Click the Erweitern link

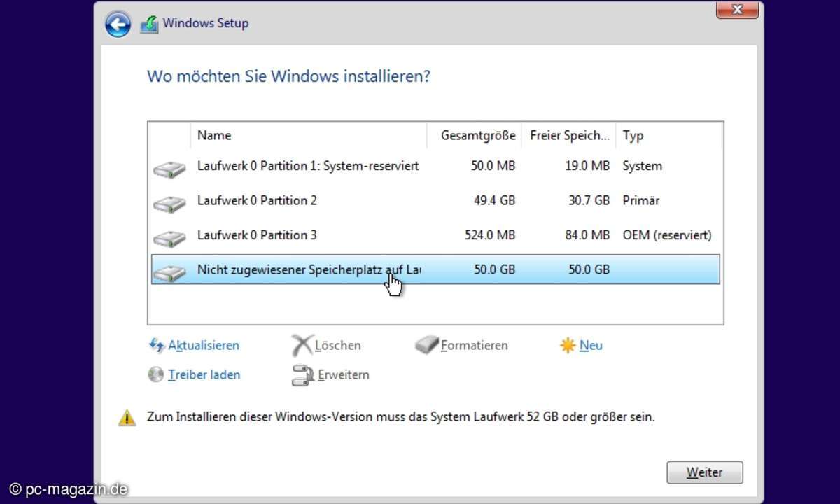[344, 374]
